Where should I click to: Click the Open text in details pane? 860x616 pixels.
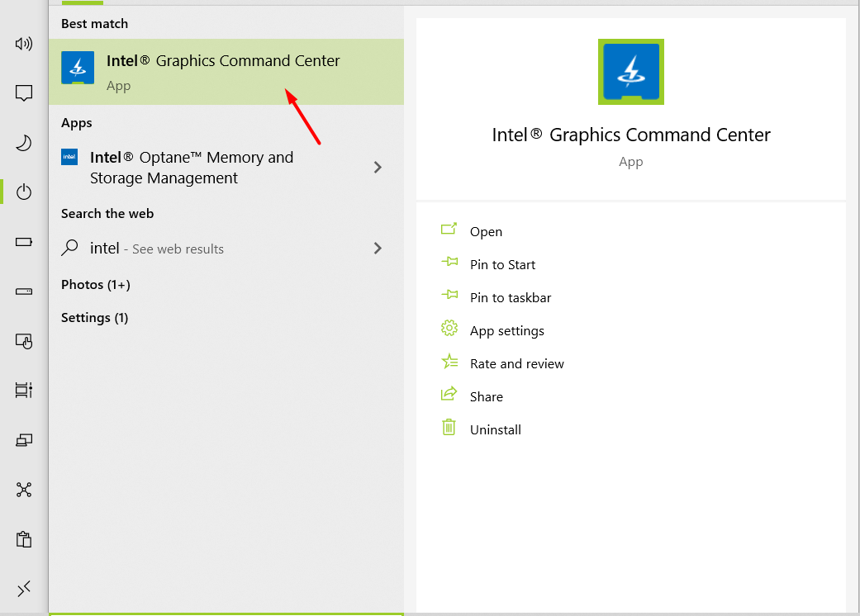pyautogui.click(x=486, y=232)
